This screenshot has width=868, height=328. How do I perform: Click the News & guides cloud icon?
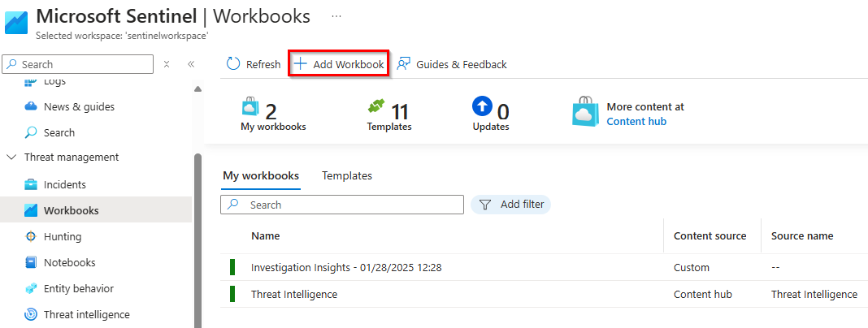[x=31, y=106]
